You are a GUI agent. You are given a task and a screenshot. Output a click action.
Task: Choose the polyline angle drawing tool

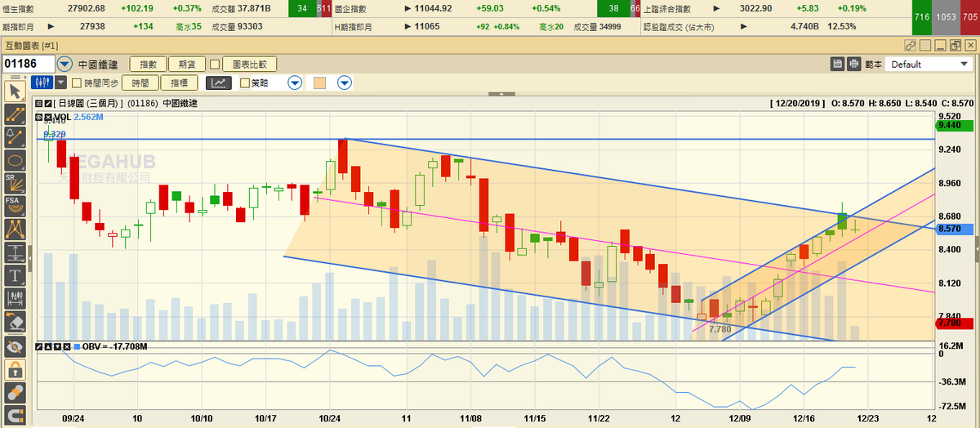(14, 136)
